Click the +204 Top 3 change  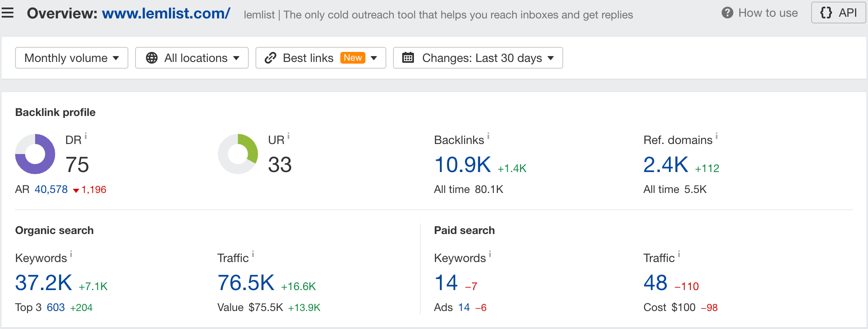click(81, 308)
